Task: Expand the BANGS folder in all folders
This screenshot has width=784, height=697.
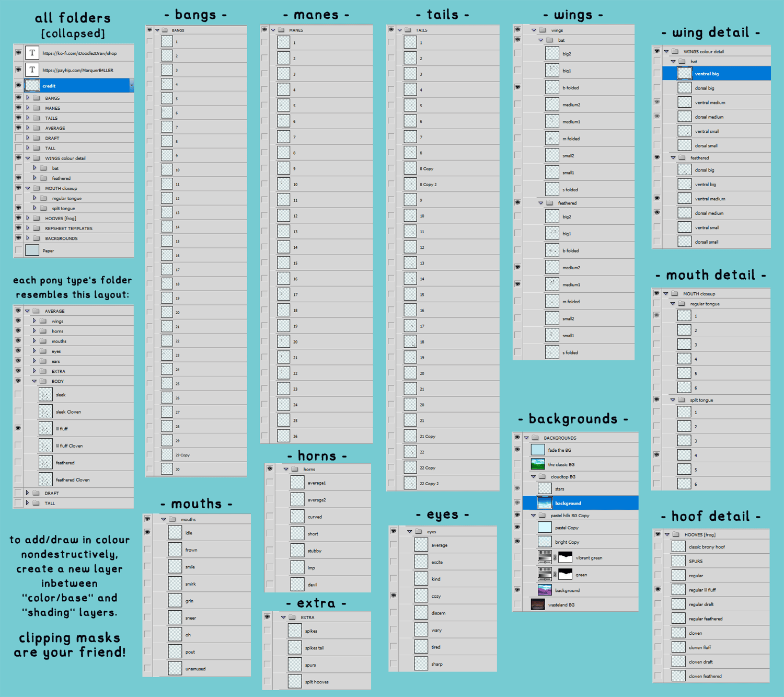Action: pos(28,98)
